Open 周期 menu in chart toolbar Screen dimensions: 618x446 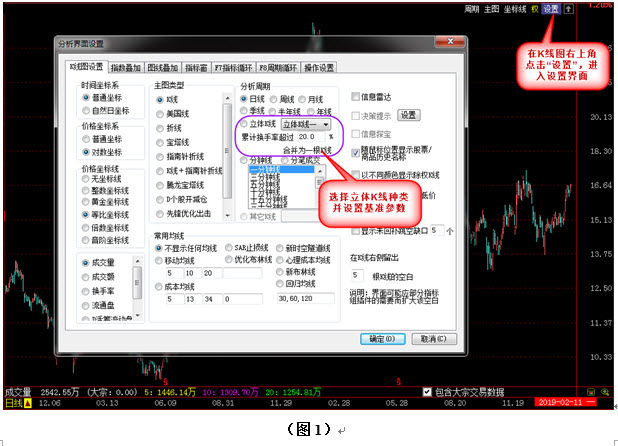click(x=471, y=9)
